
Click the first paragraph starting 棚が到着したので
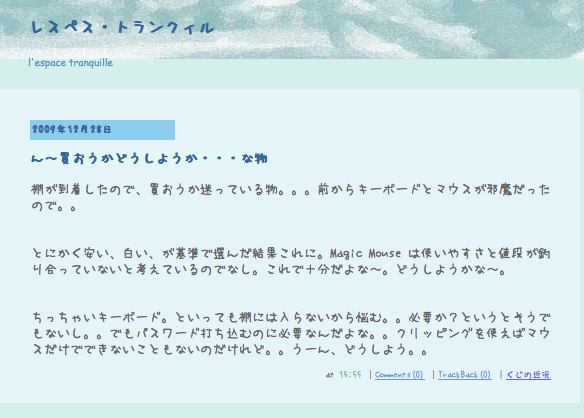click(291, 197)
